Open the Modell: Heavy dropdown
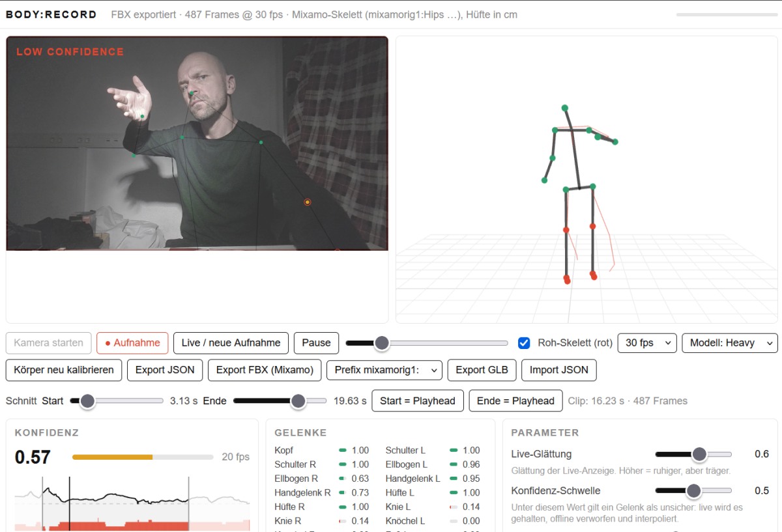Image resolution: width=782 pixels, height=532 pixels. point(730,343)
